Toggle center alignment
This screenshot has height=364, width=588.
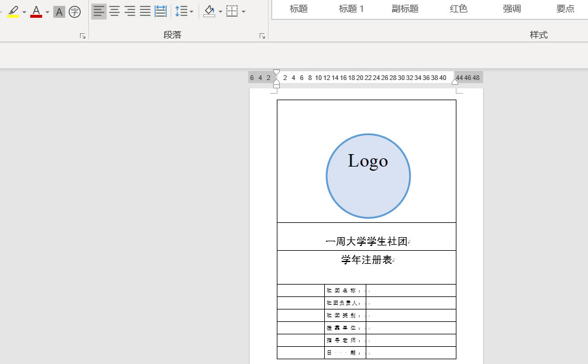coord(114,10)
